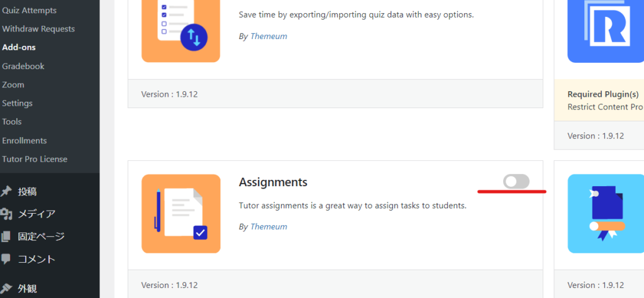
Task: Open the Themeum link under quiz export description
Action: (269, 36)
